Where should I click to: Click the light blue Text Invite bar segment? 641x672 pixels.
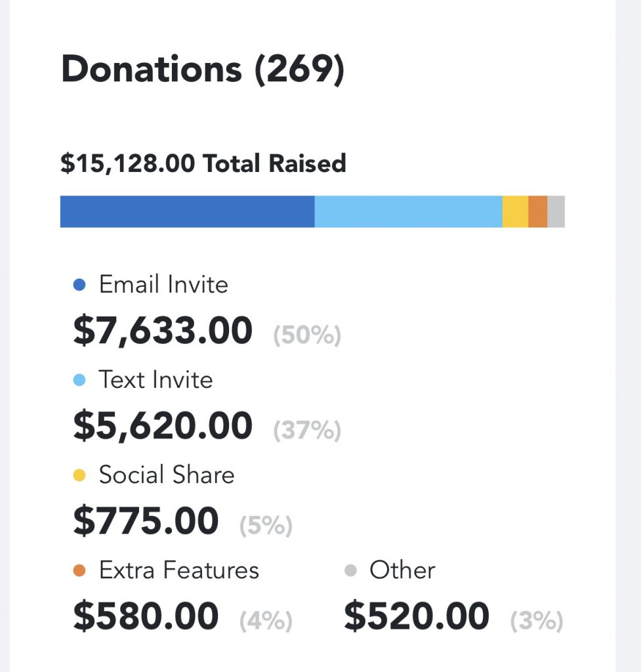408,212
